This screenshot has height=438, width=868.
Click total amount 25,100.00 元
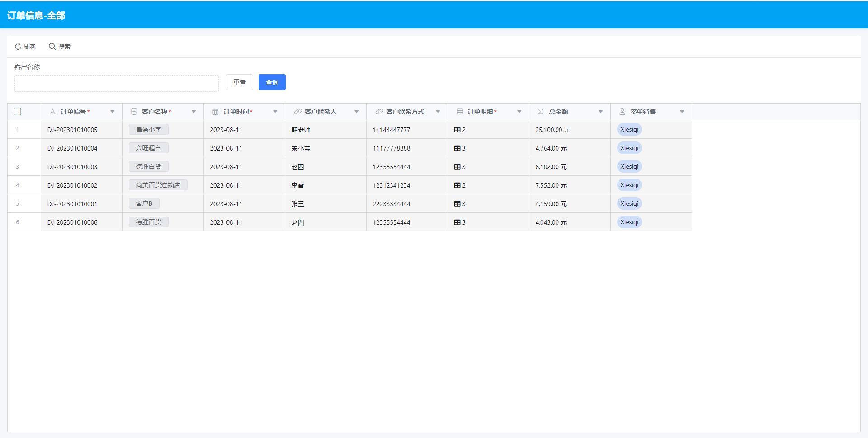(553, 130)
